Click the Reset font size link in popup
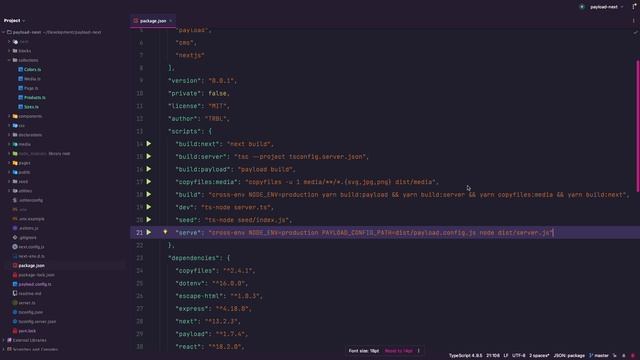This screenshot has height=360, width=640. click(x=398, y=351)
